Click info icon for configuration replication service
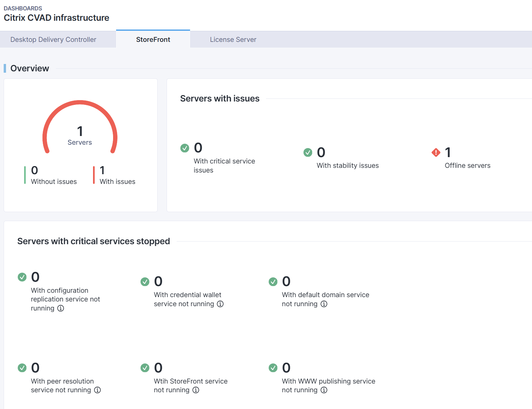 [61, 309]
